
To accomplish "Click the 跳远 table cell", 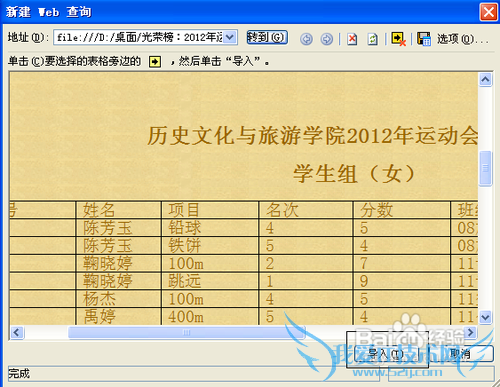I will (210, 281).
